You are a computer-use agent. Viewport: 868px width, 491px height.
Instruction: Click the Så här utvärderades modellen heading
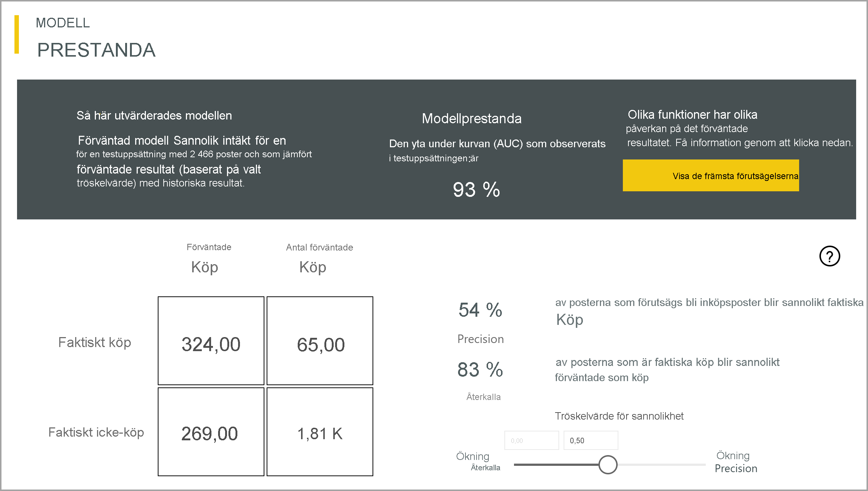(154, 115)
